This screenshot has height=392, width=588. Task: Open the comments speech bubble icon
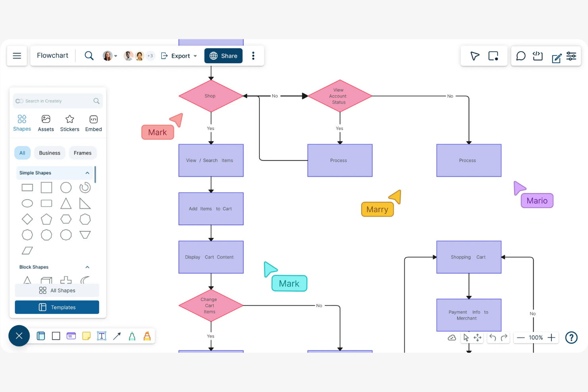pos(520,56)
